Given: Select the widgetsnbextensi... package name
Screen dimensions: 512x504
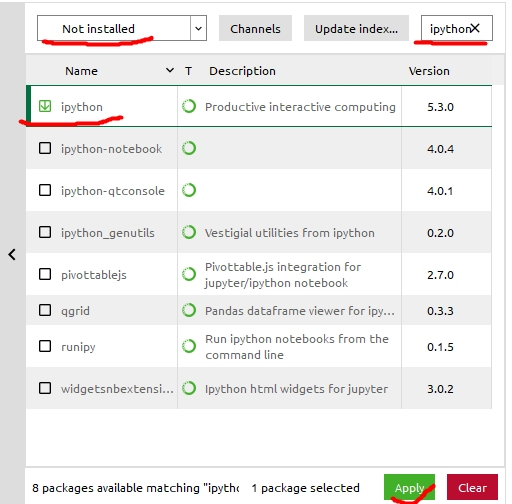Looking at the screenshot, I should tap(117, 389).
